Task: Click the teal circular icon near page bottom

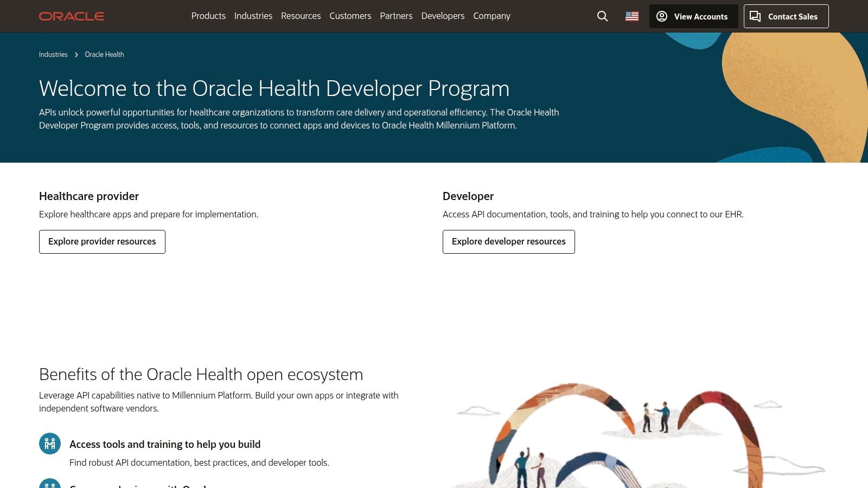Action: coord(49,484)
